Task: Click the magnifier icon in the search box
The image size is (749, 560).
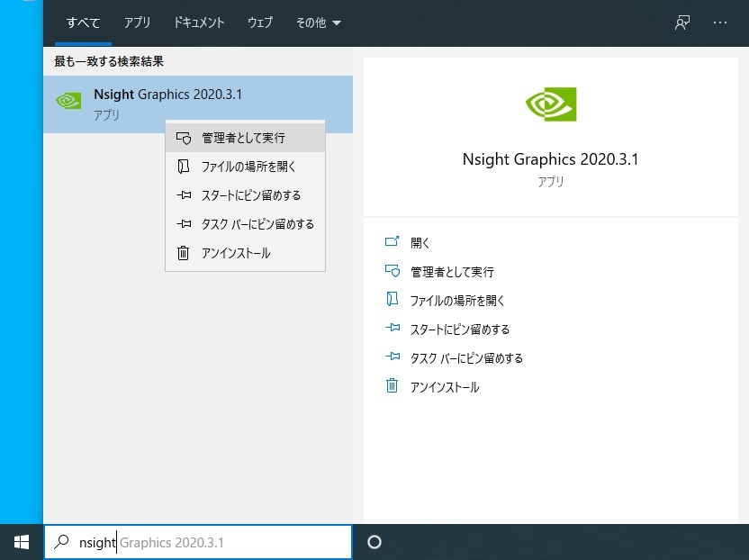Action: tap(61, 542)
